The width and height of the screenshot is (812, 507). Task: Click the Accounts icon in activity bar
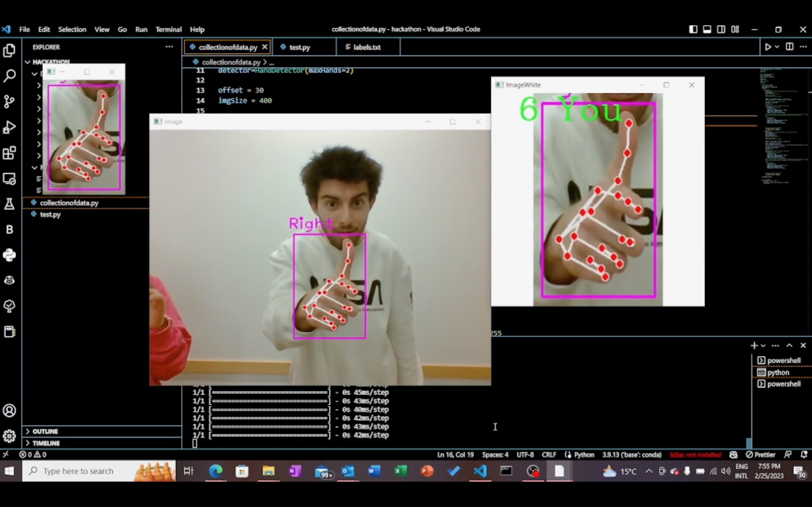(x=9, y=410)
